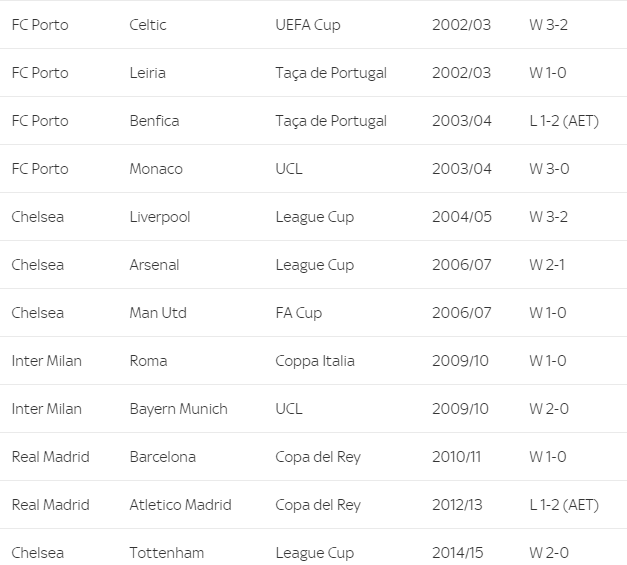Click the Tottenham opponent cell
This screenshot has height=565, width=627.
pyautogui.click(x=167, y=553)
